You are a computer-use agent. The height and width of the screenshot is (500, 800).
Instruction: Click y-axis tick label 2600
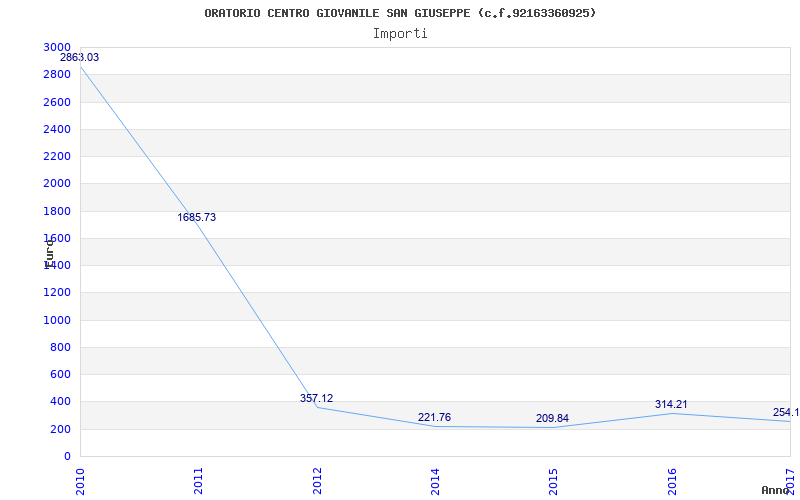coord(57,102)
